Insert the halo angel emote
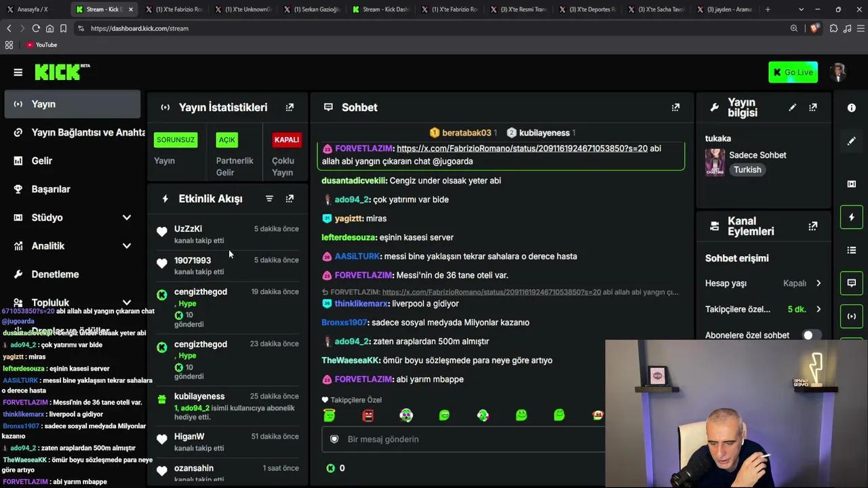Image resolution: width=868 pixels, height=488 pixels. click(330, 414)
